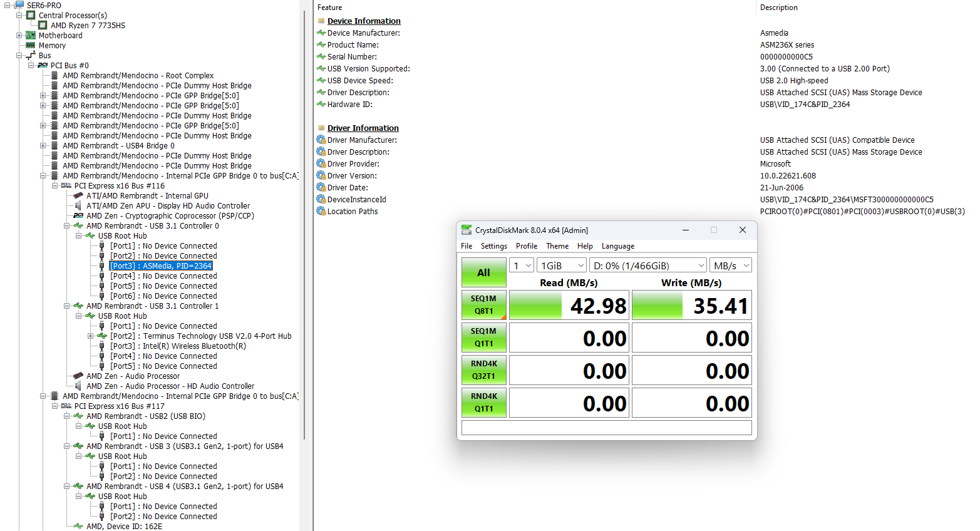Click the AMD Ryzen 7 7735HS processor icon

click(43, 25)
